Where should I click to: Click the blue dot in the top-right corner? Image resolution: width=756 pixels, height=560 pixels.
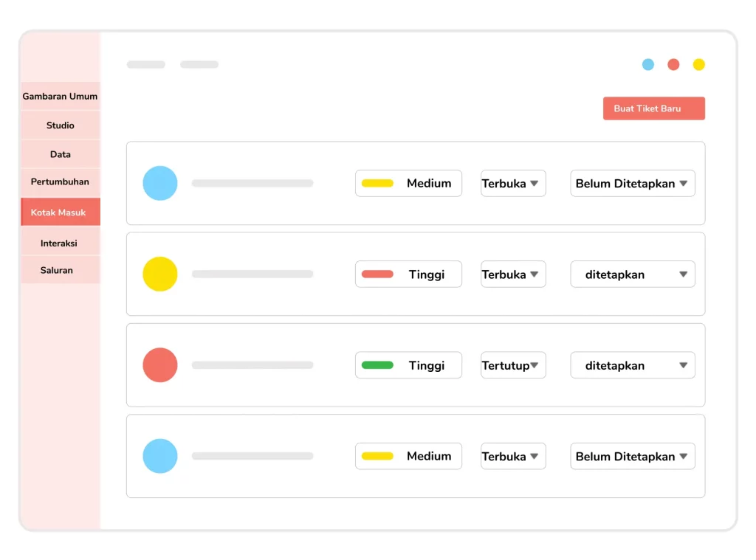click(648, 64)
